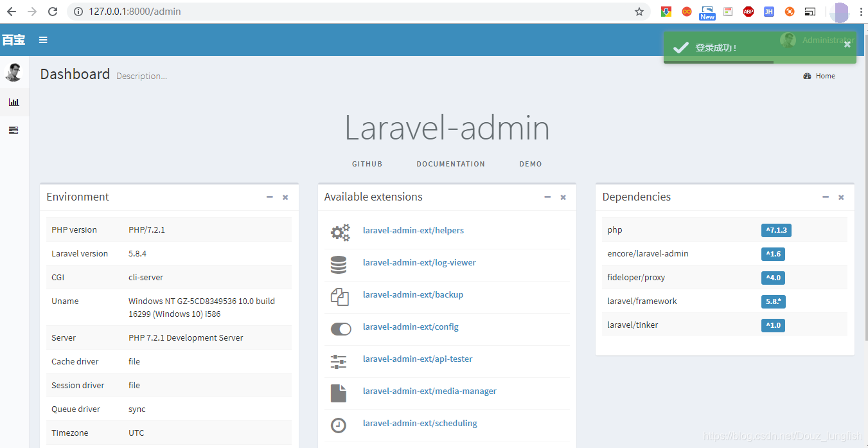This screenshot has height=448, width=868.
Task: Open the admin tasks sidebar menu icon
Action: (13, 130)
